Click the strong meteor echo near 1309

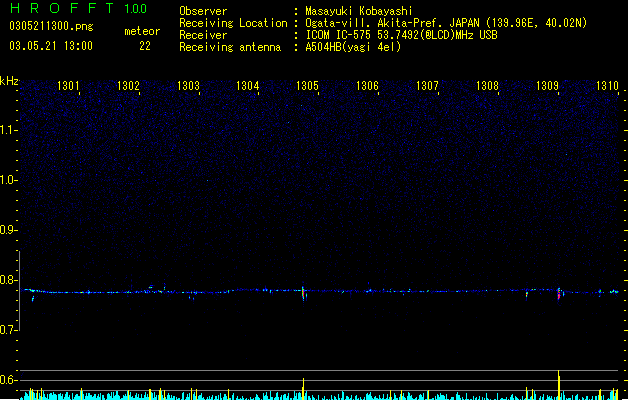pyautogui.click(x=559, y=293)
